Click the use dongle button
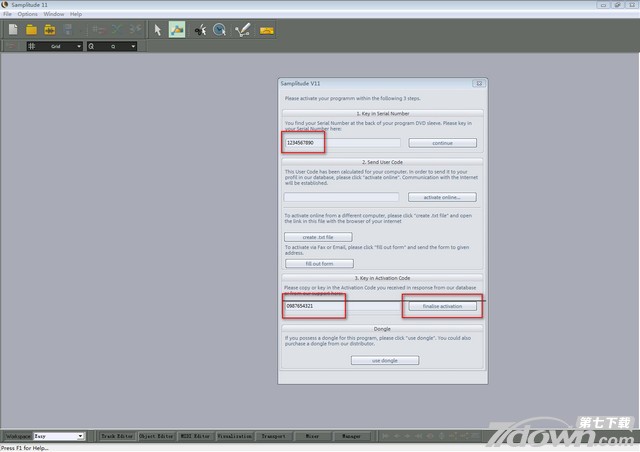 pyautogui.click(x=385, y=361)
